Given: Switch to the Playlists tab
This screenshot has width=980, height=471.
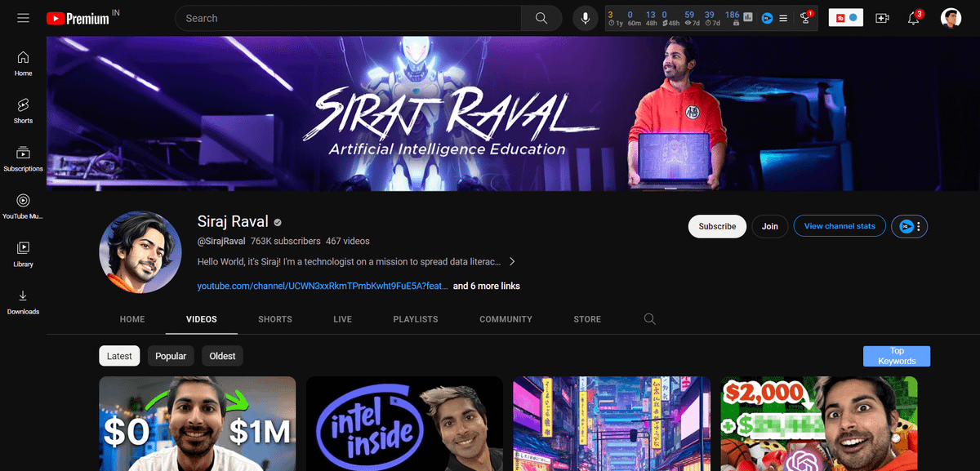Looking at the screenshot, I should (x=415, y=319).
